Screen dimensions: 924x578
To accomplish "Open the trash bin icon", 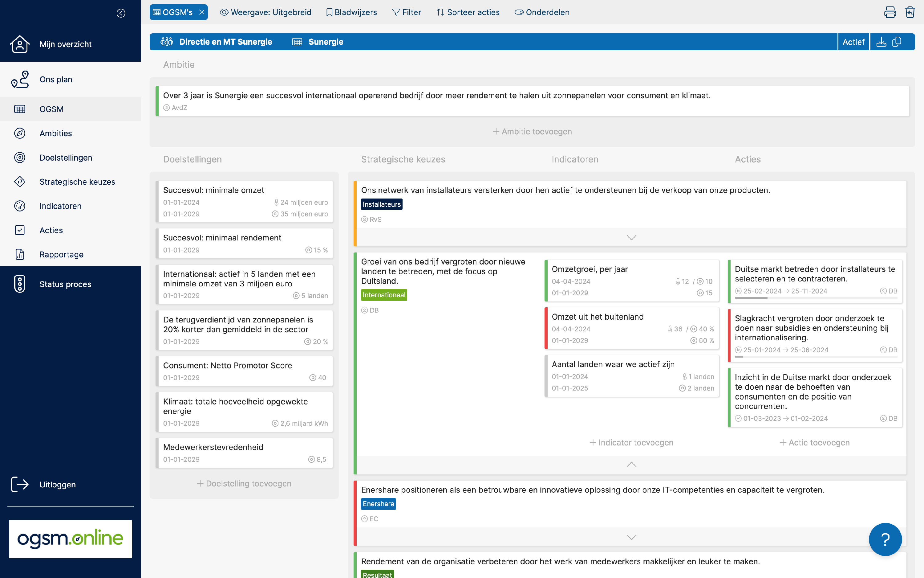I will pos(910,12).
